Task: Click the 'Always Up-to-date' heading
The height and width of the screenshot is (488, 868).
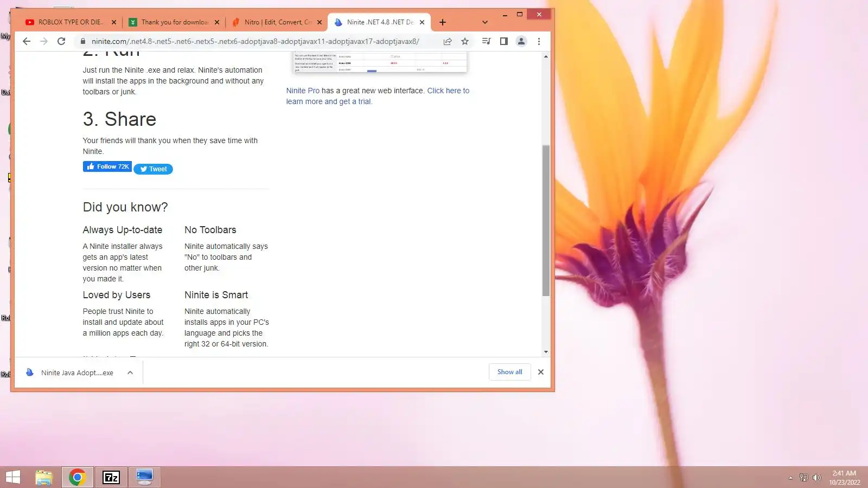Action: [123, 230]
